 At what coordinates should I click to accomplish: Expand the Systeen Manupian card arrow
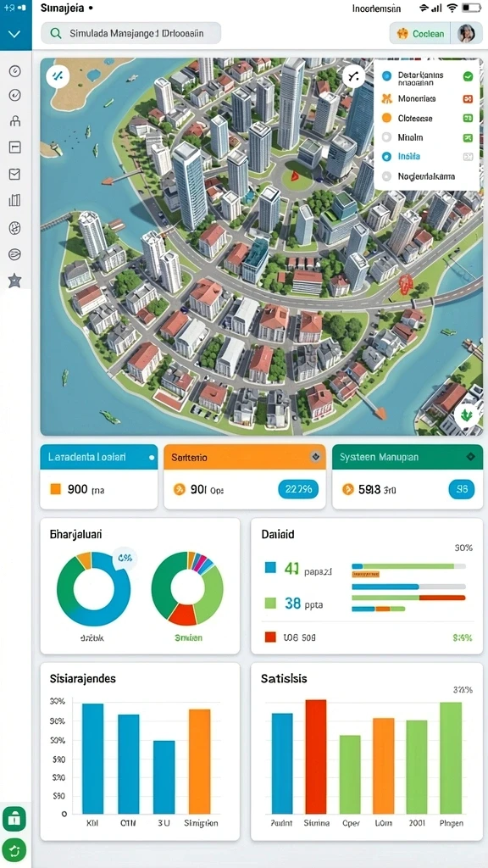[x=471, y=457]
